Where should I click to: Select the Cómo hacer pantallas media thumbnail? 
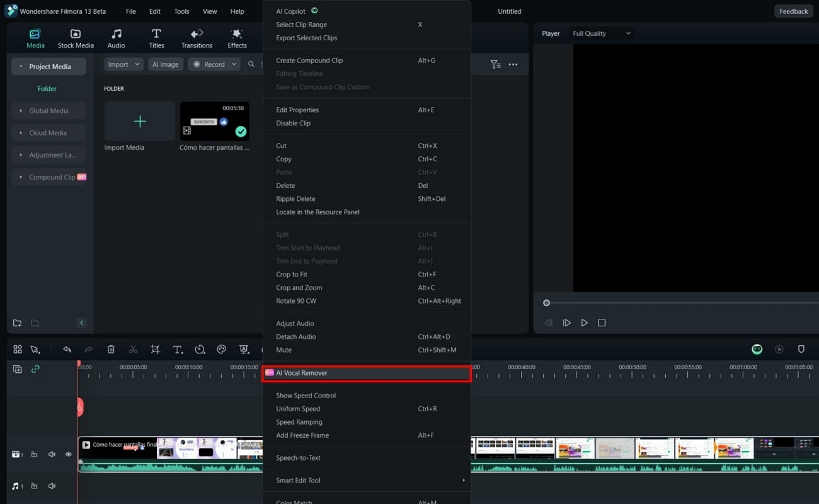[x=214, y=121]
